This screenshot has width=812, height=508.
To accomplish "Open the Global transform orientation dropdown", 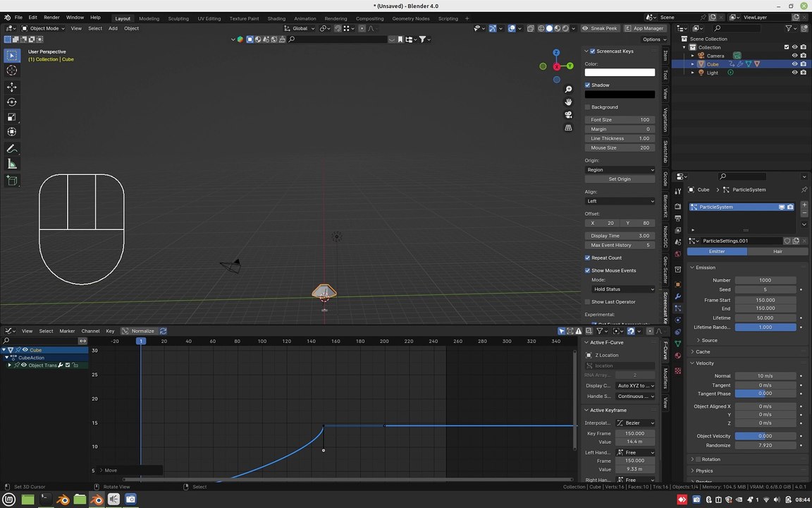I will pyautogui.click(x=300, y=28).
